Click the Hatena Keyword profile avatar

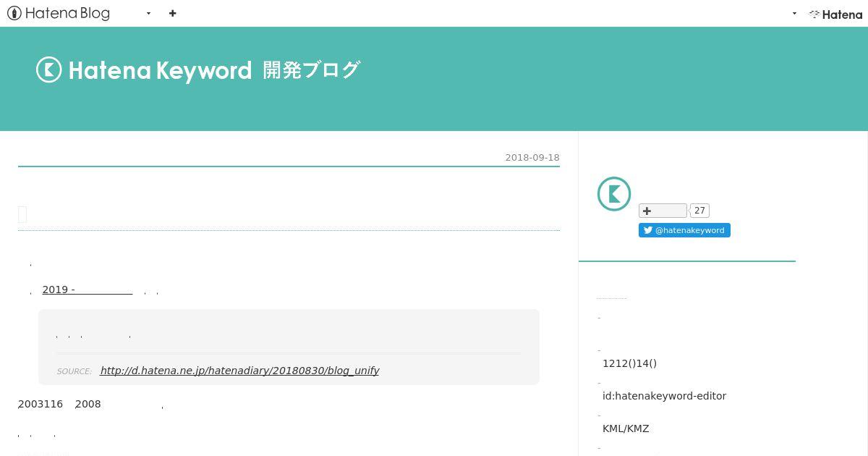pyautogui.click(x=614, y=194)
